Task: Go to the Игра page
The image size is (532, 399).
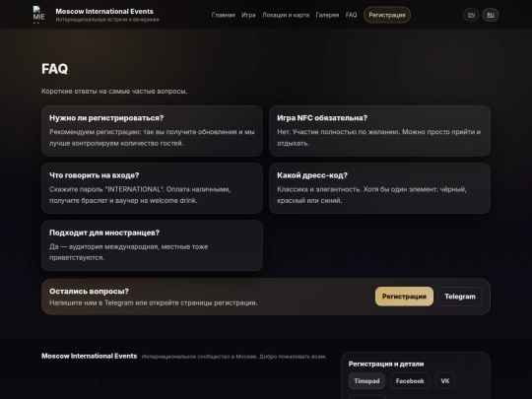Action: [248, 15]
